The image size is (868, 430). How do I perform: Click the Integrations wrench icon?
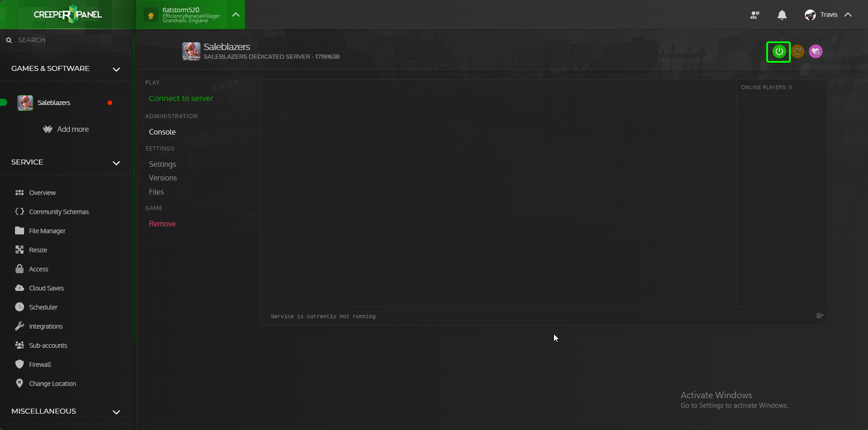[x=20, y=326]
